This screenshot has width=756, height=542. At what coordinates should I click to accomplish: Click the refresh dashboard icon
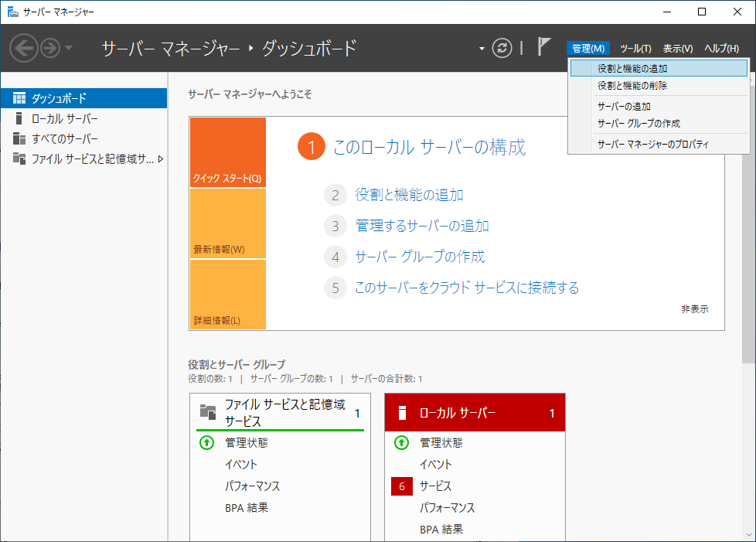[502, 48]
